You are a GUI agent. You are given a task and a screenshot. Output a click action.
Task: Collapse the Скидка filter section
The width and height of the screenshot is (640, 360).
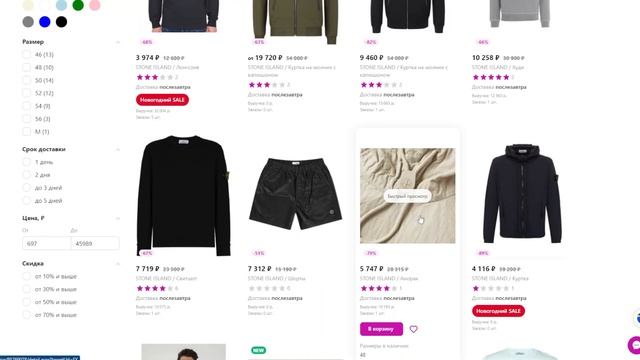point(118,264)
